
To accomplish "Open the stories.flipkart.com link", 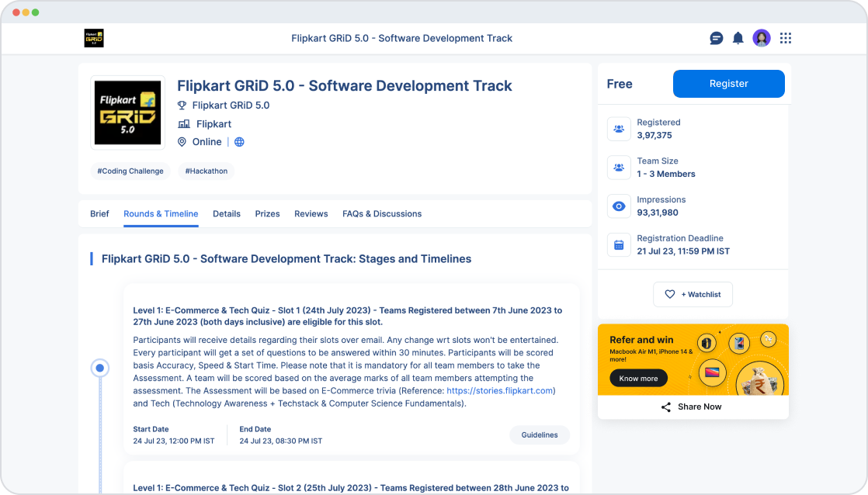I will click(500, 390).
